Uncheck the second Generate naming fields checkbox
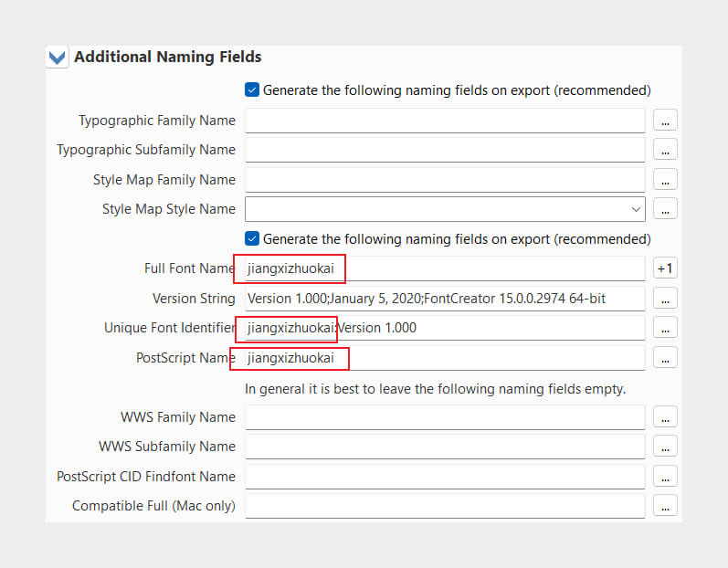Screen dimensions: 728x568 pyautogui.click(x=251, y=238)
